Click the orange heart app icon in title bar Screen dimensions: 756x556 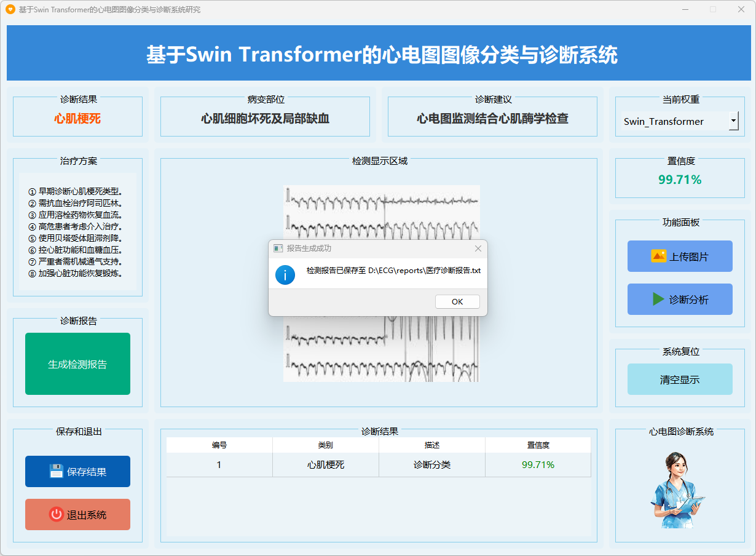pyautogui.click(x=10, y=10)
